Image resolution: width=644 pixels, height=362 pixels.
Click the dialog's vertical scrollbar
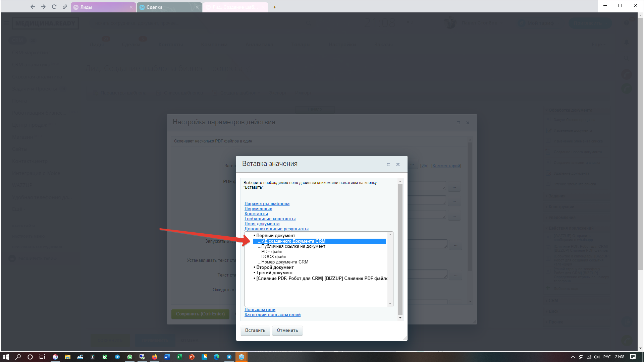400,249
